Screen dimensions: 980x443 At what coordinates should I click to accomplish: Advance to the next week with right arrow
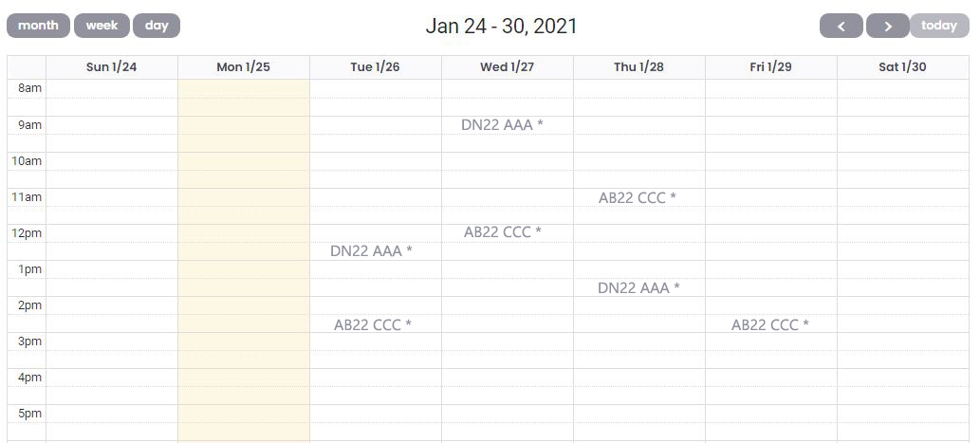(887, 27)
